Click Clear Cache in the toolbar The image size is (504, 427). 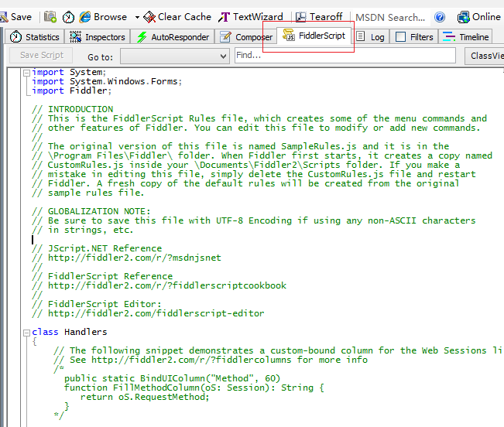pos(177,16)
